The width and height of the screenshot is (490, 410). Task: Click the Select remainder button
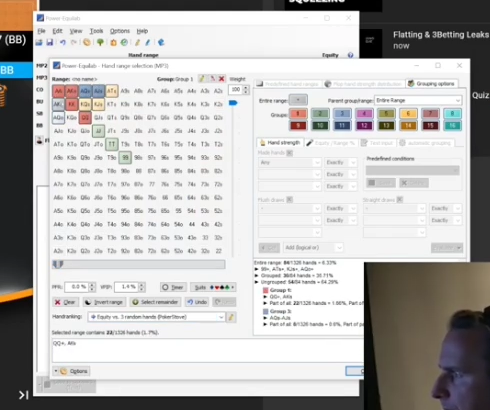point(155,302)
